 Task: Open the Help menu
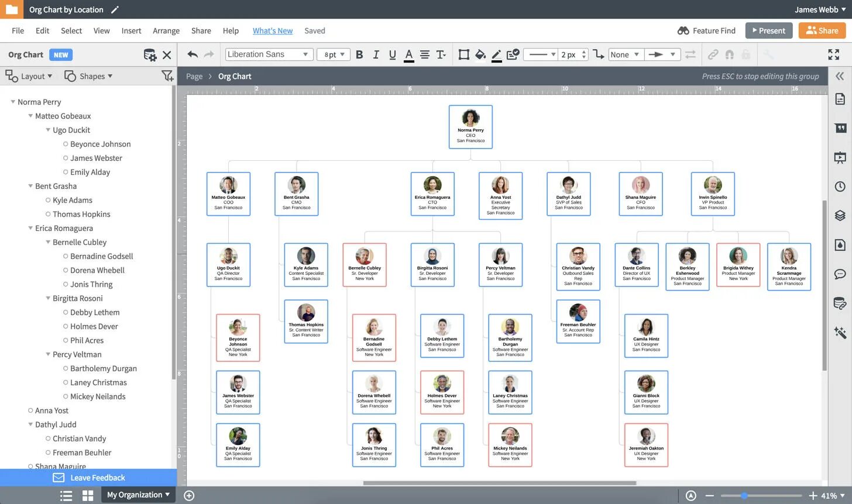pos(231,30)
